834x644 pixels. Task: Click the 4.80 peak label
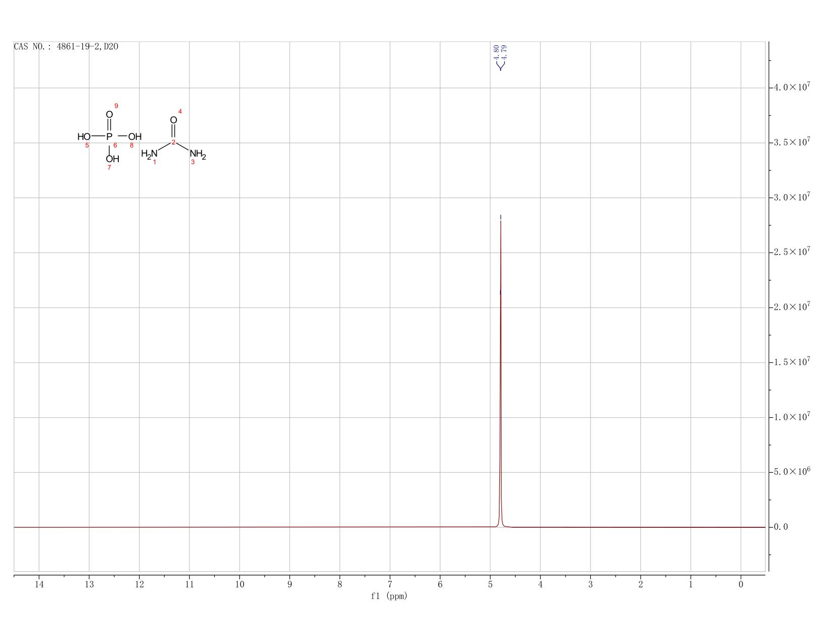(x=496, y=52)
